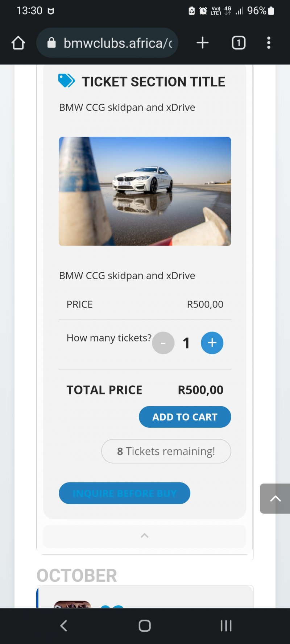The height and width of the screenshot is (644, 290).
Task: Click the INQUIRE BEFORE BUY button
Action: coord(124,493)
